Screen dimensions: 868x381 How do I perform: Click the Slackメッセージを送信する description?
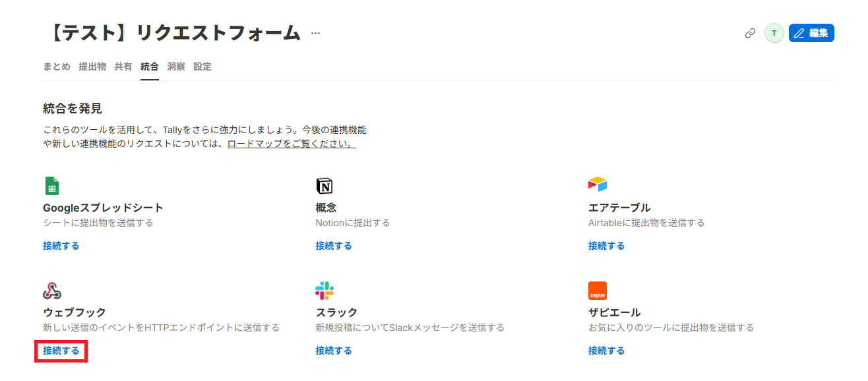click(410, 328)
